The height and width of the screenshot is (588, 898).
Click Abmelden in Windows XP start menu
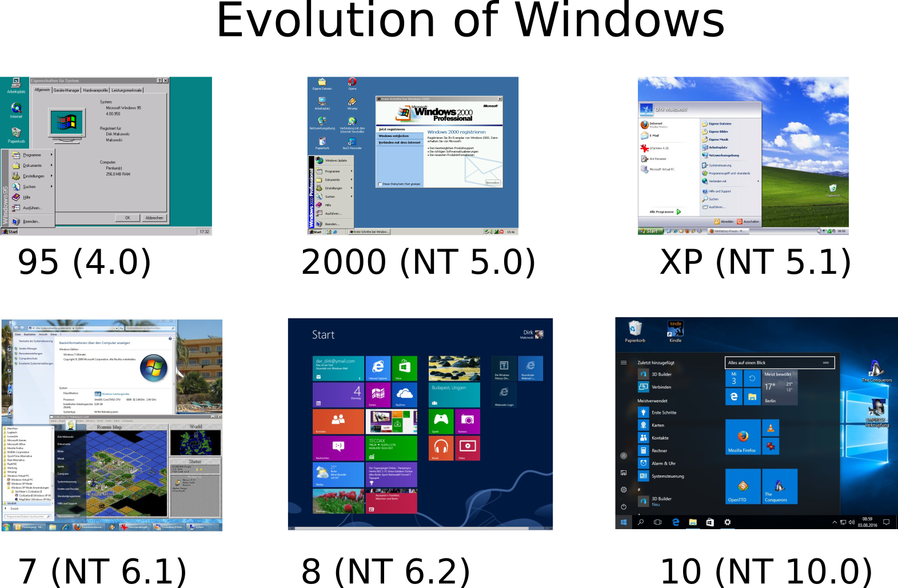click(723, 222)
